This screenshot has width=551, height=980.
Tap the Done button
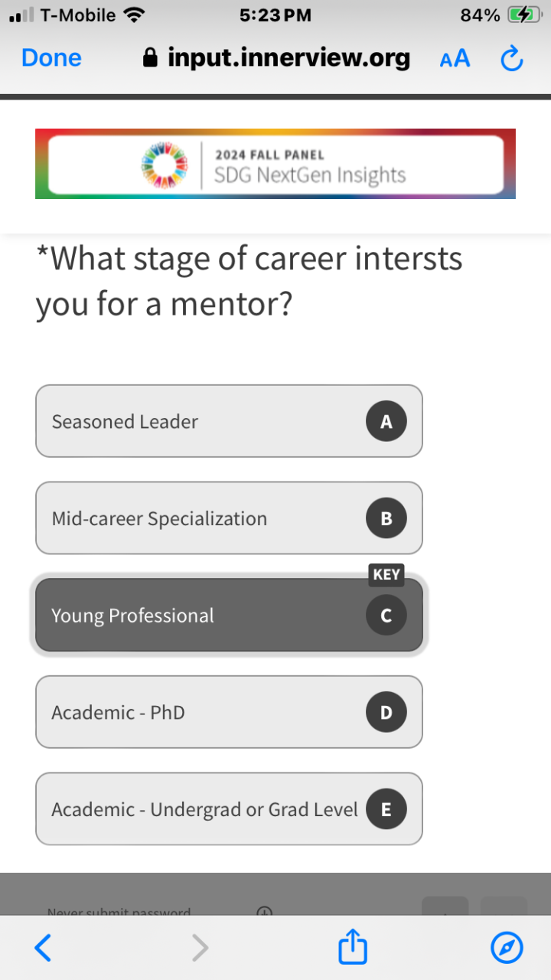click(51, 58)
